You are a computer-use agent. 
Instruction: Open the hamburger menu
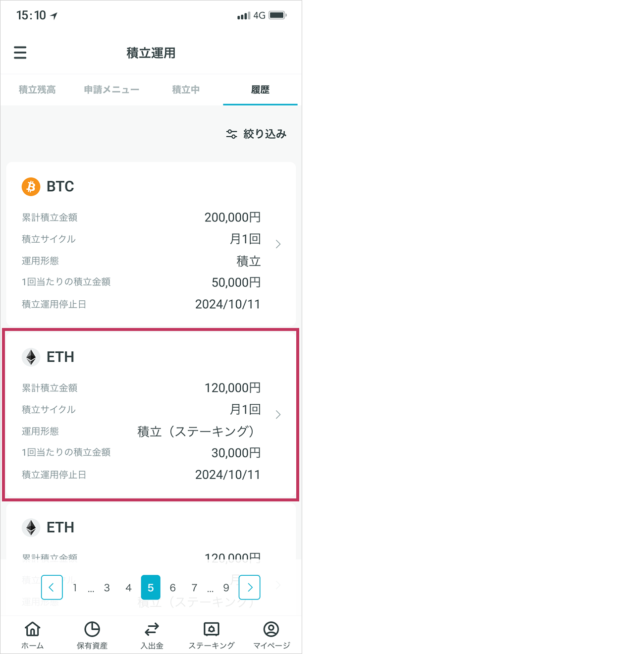[20, 53]
